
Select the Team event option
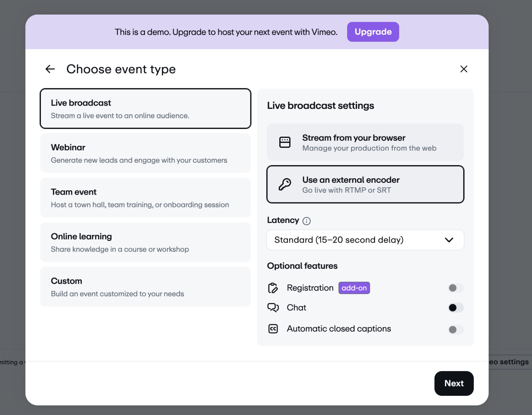click(145, 198)
